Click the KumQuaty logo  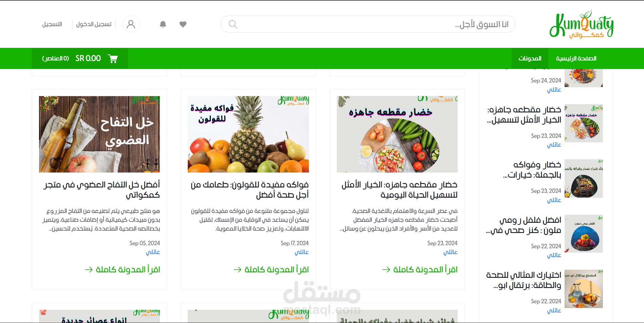(x=582, y=24)
